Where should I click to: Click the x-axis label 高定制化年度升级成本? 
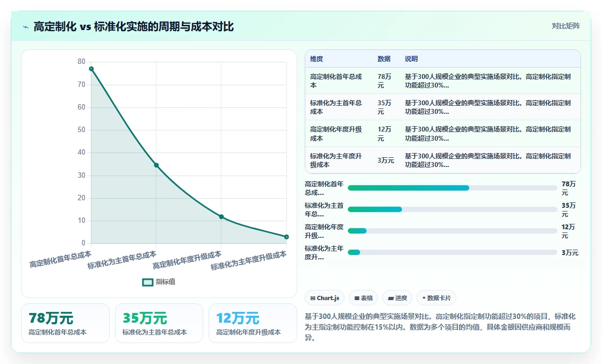(x=187, y=260)
